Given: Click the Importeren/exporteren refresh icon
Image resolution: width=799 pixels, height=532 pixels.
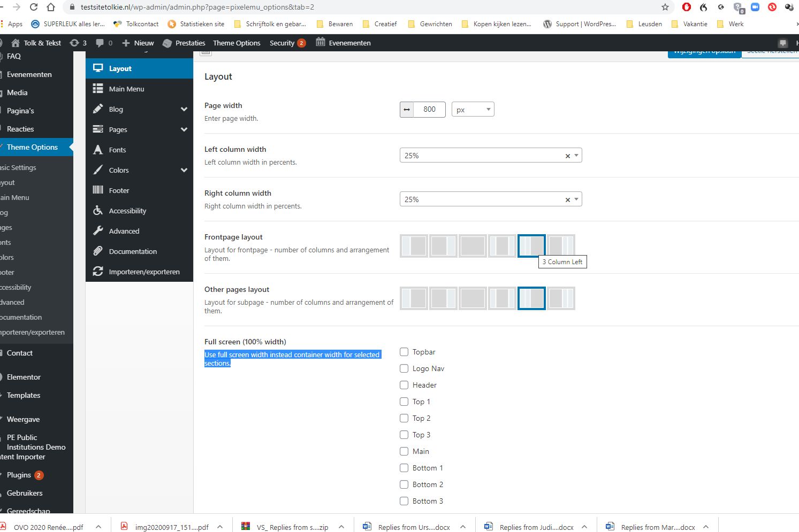Looking at the screenshot, I should click(98, 272).
